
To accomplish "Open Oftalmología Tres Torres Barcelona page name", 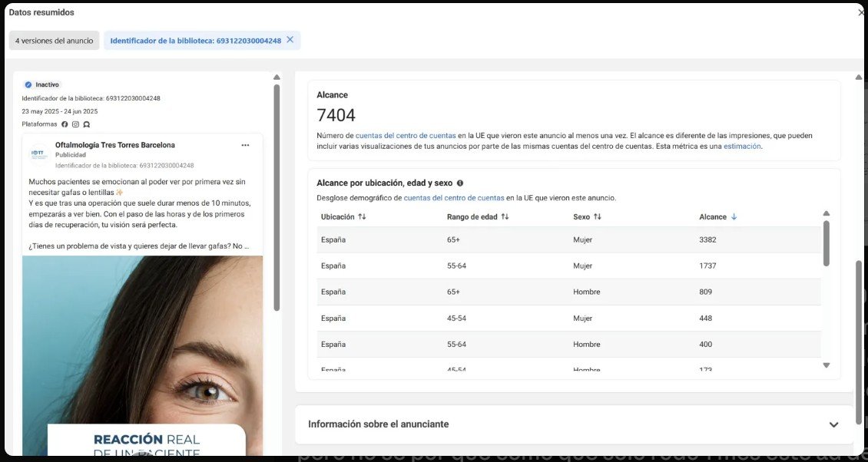I will (115, 145).
